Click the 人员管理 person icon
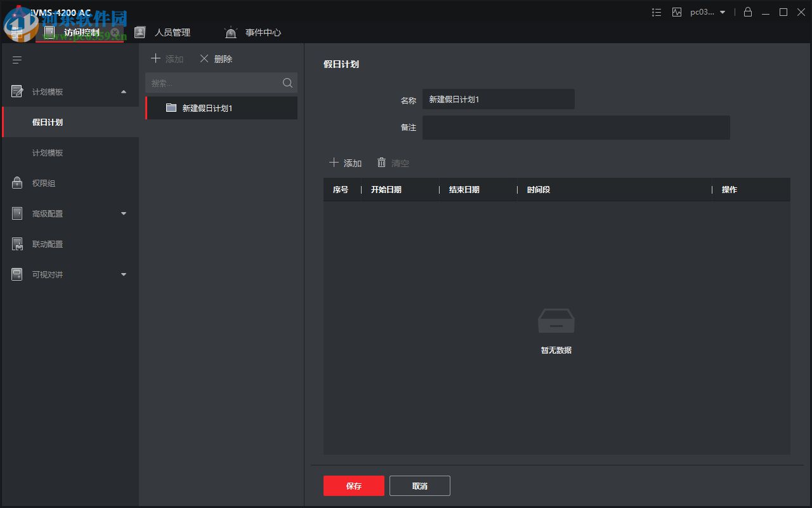Viewport: 812px width, 508px height. point(140,32)
